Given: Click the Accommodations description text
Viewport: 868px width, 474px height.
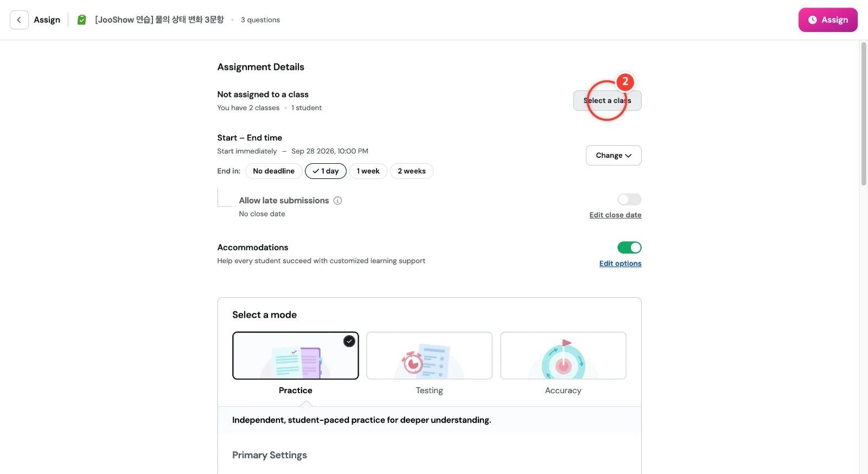Looking at the screenshot, I should point(321,261).
